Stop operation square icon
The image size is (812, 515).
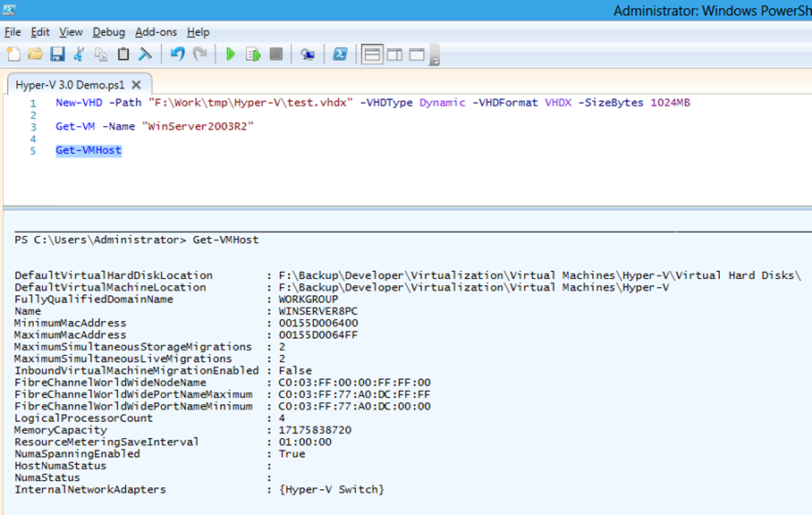[275, 55]
